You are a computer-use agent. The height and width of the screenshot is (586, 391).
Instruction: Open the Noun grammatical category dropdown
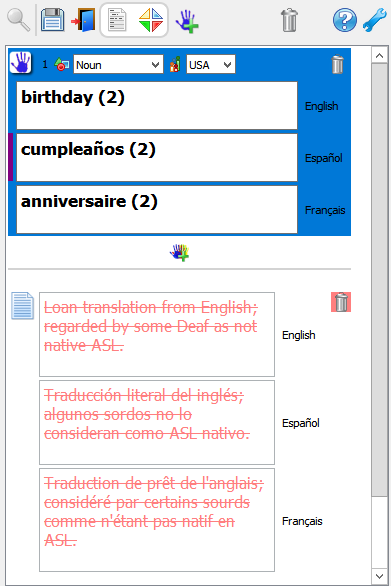coord(118,64)
